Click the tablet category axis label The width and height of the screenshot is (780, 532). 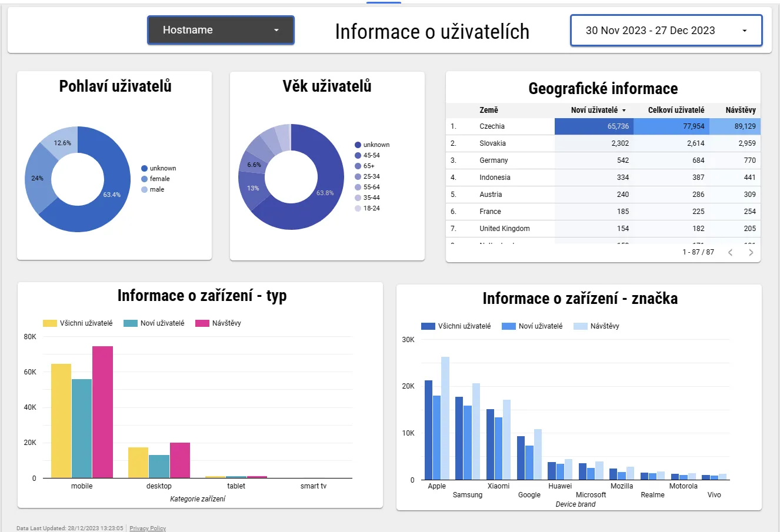[236, 486]
